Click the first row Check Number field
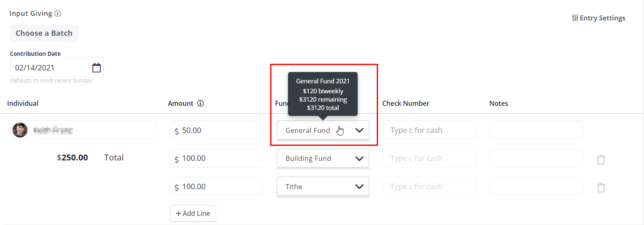Screen dimensions: 644x225 tap(430, 130)
